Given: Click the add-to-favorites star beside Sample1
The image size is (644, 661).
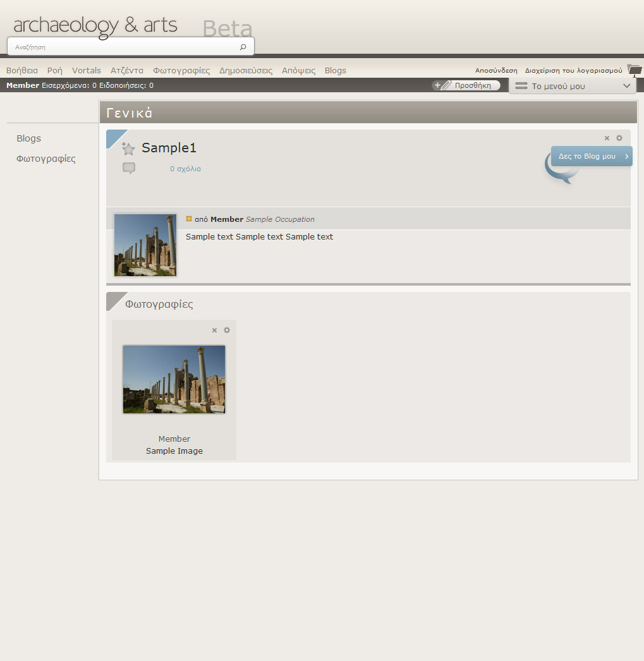Looking at the screenshot, I should tap(128, 149).
